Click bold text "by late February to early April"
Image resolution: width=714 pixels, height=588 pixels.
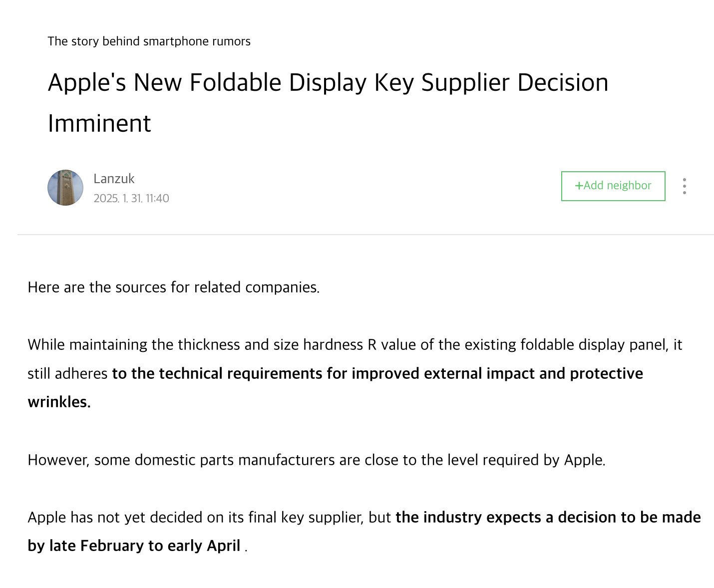pos(134,546)
